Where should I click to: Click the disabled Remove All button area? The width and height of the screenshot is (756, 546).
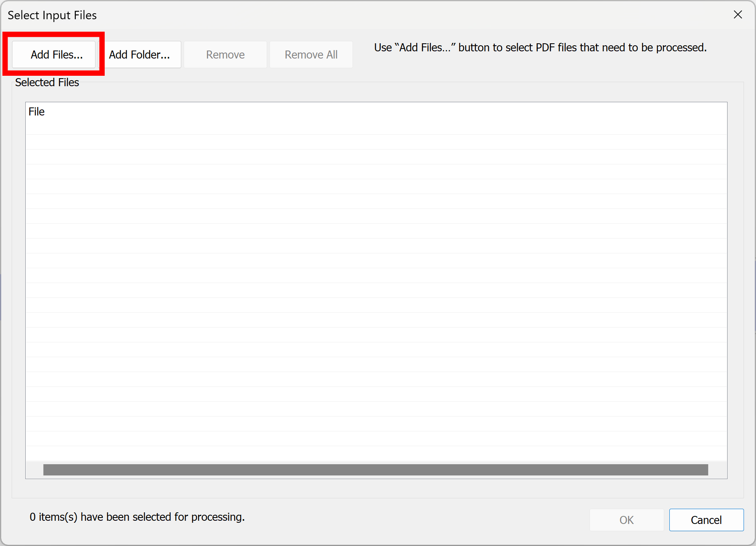pos(311,54)
